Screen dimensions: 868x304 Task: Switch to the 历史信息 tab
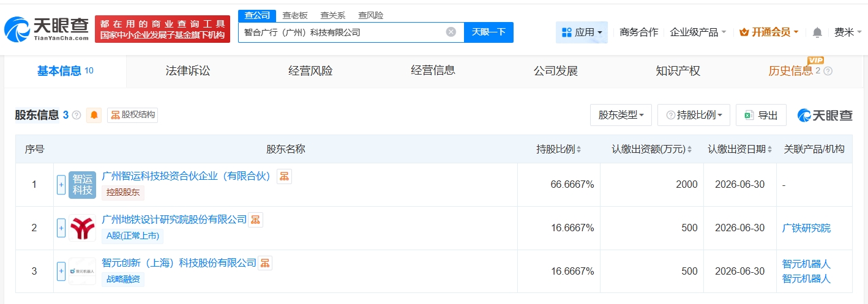coord(790,71)
